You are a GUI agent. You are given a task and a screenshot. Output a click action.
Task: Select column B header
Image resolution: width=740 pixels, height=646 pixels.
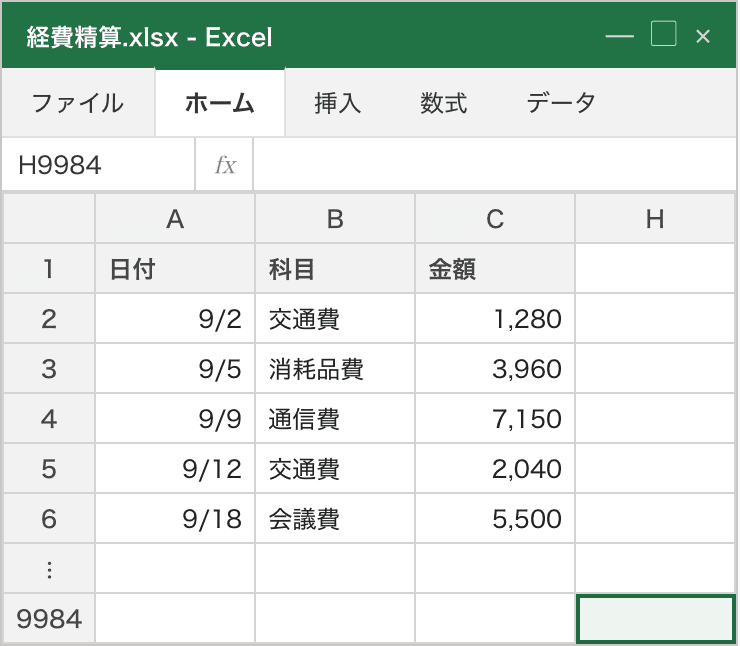click(x=335, y=218)
